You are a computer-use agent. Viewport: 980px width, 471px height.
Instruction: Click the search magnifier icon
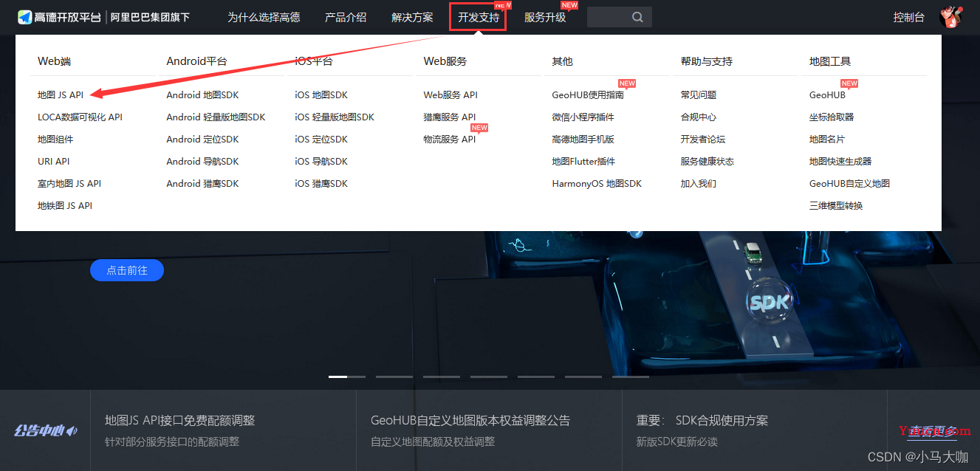click(x=637, y=17)
